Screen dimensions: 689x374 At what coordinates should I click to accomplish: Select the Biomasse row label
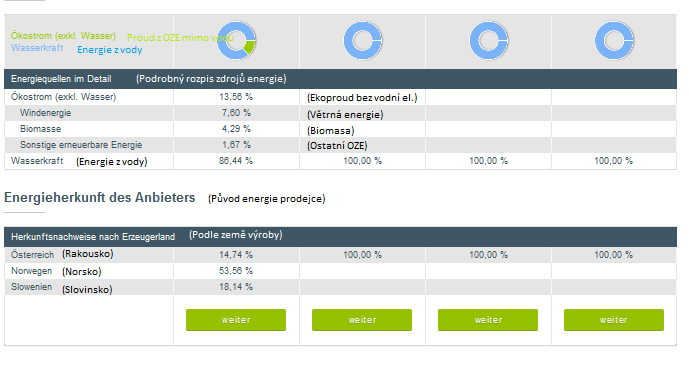[x=40, y=129]
